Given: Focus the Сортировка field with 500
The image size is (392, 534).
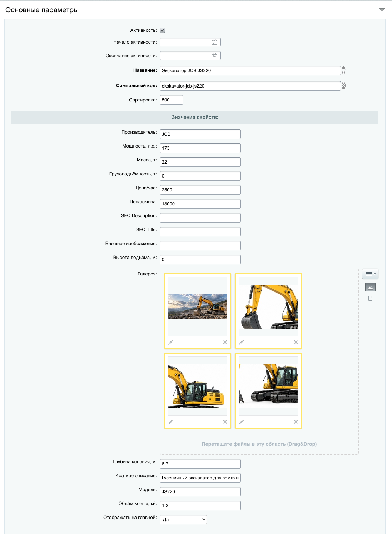Looking at the screenshot, I should tap(172, 100).
